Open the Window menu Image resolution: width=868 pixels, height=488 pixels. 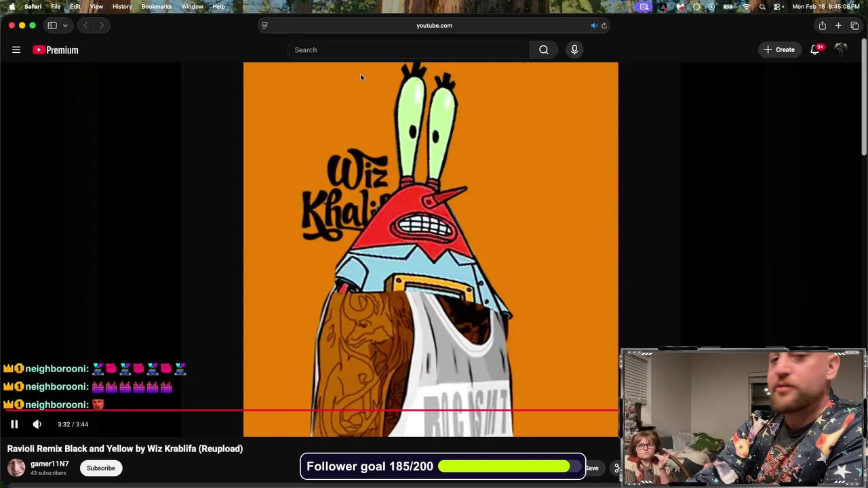[192, 7]
